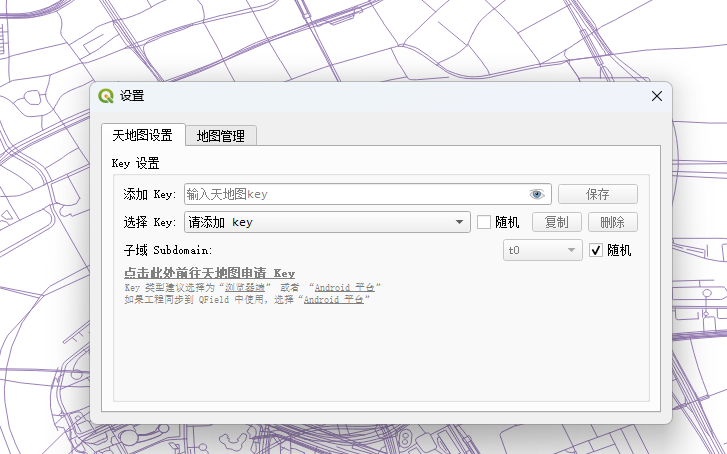Uncheck 随机 checkbox for 子域 Subdomain
Viewport: 727px width, 454px height.
tap(597, 250)
